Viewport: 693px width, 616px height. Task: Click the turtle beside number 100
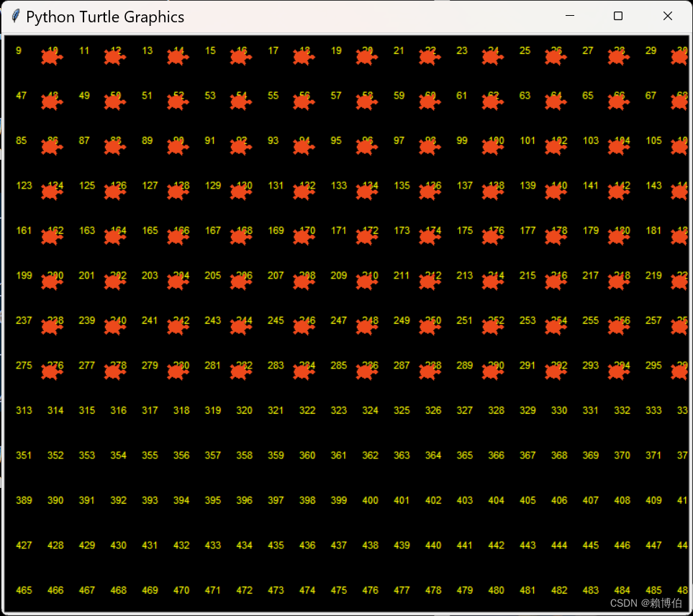point(492,146)
